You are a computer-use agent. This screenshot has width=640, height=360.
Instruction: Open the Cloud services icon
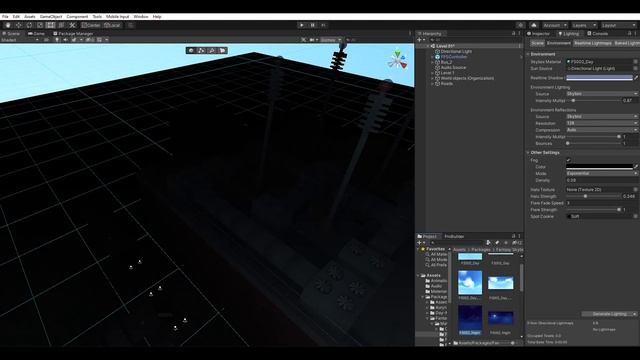534,25
